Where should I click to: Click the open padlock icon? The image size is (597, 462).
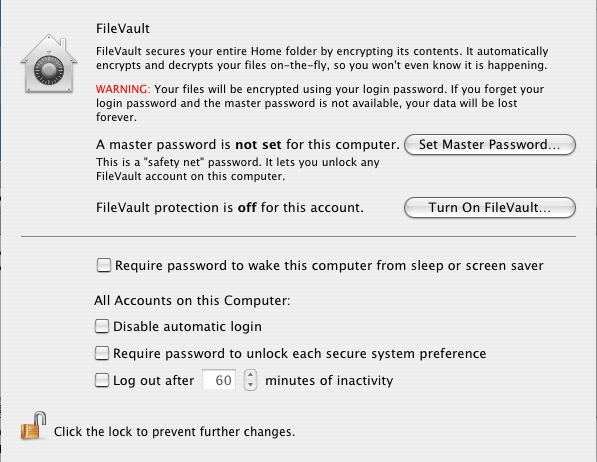34,426
